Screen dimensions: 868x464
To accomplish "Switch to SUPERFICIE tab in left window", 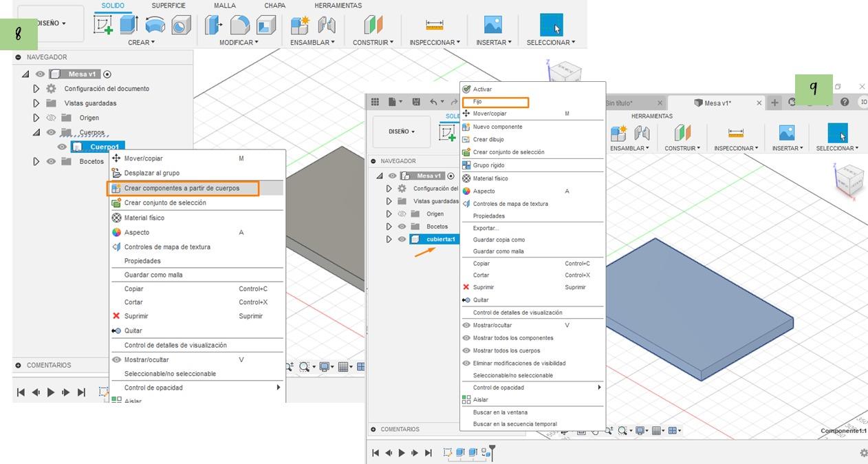I will 169,6.
